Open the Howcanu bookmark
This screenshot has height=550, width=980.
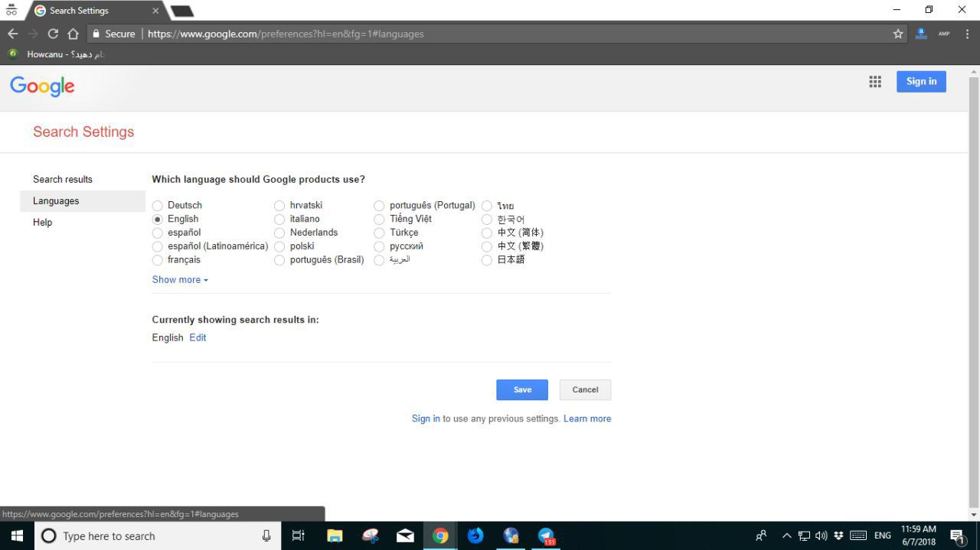[x=55, y=54]
